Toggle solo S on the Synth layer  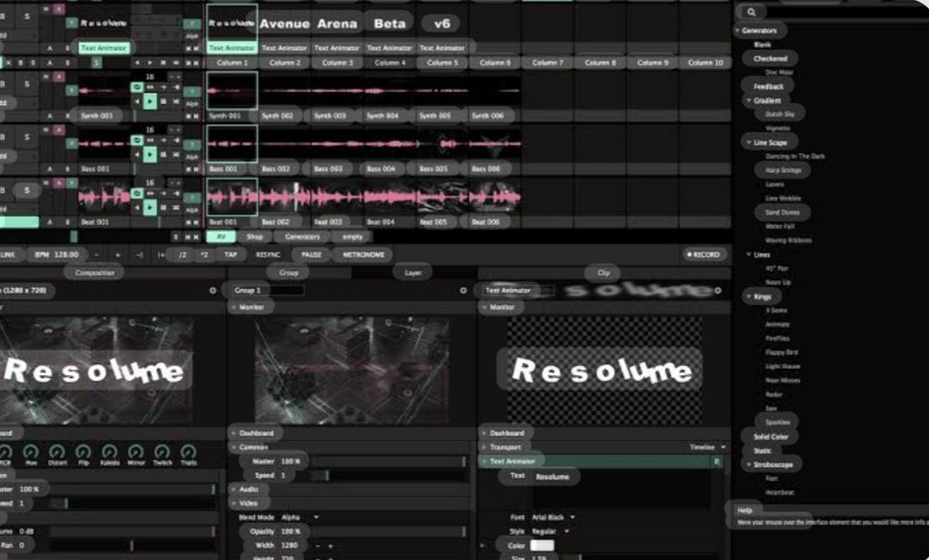tap(27, 85)
